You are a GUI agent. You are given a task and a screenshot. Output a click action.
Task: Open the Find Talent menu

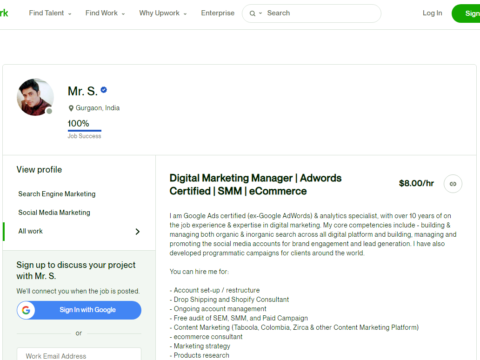[x=50, y=13]
